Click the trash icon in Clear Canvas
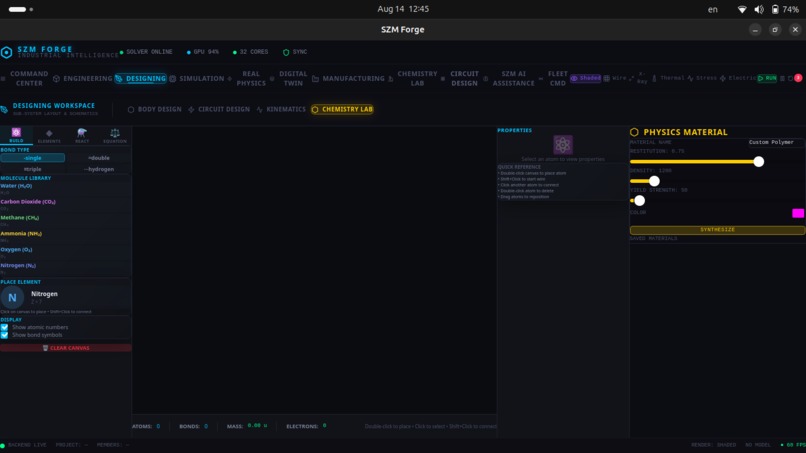 point(45,348)
